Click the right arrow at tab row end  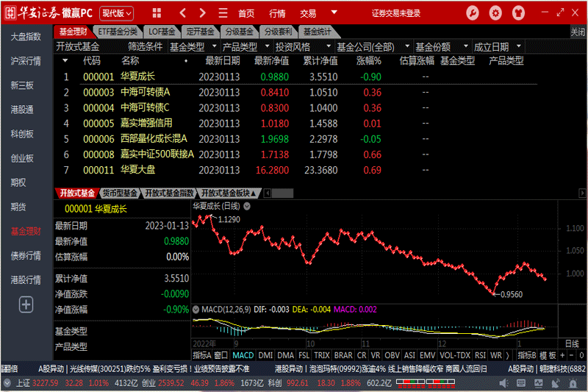pyautogui.click(x=582, y=193)
